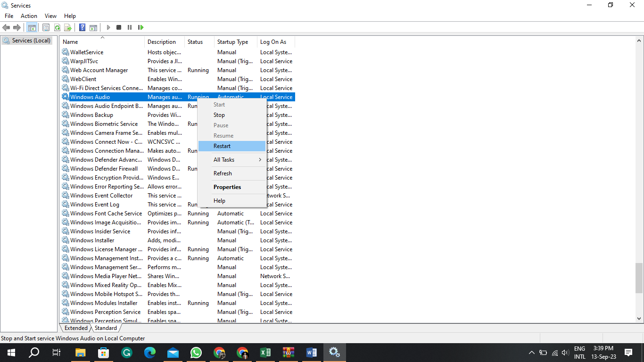The height and width of the screenshot is (362, 644).
Task: Click gear icon beside Windows Event Collector
Action: [66, 196]
